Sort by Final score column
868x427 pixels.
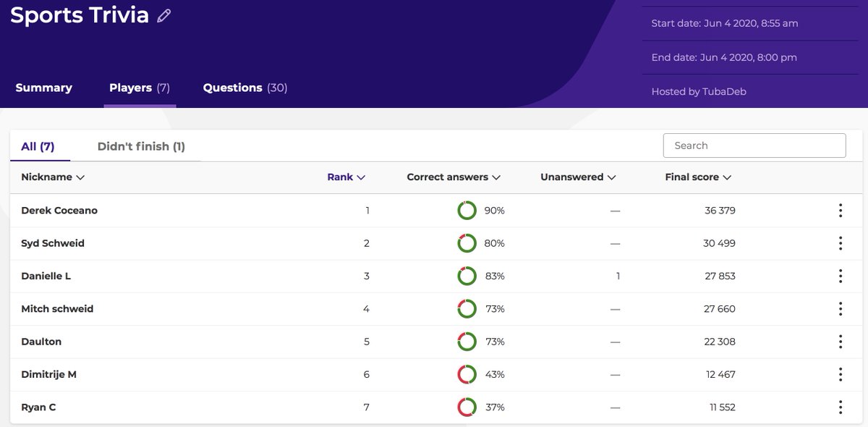(698, 177)
